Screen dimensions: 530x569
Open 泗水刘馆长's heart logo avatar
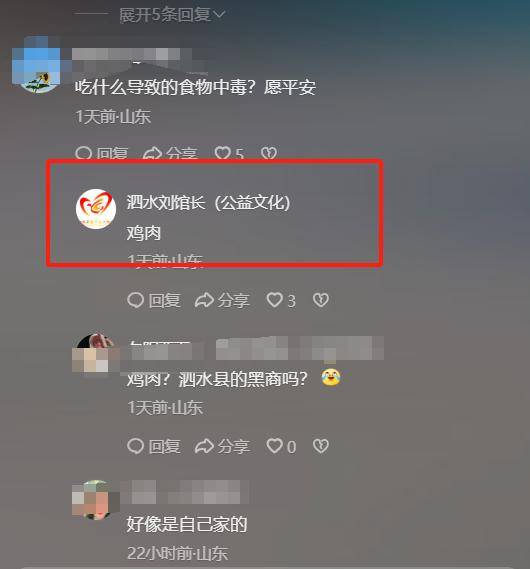click(x=96, y=209)
